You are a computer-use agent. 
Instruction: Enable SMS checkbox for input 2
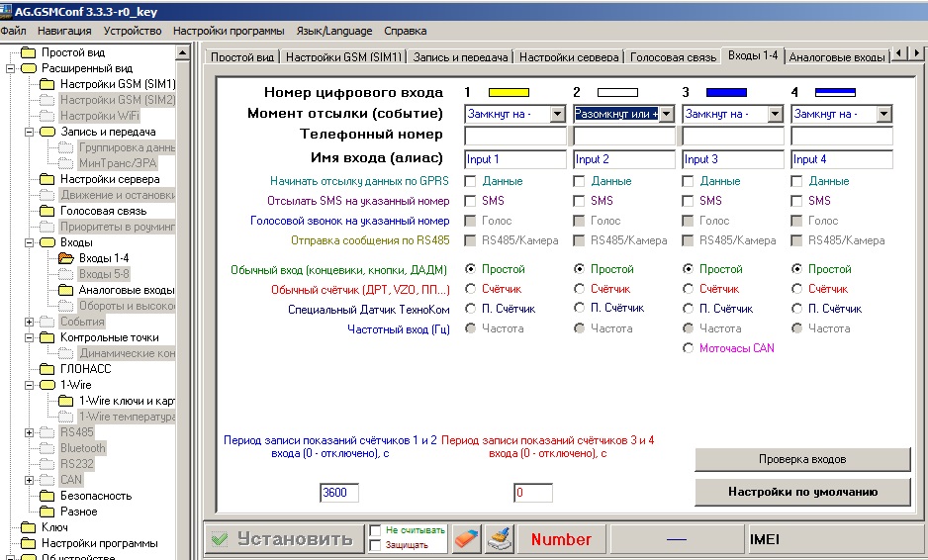point(580,201)
